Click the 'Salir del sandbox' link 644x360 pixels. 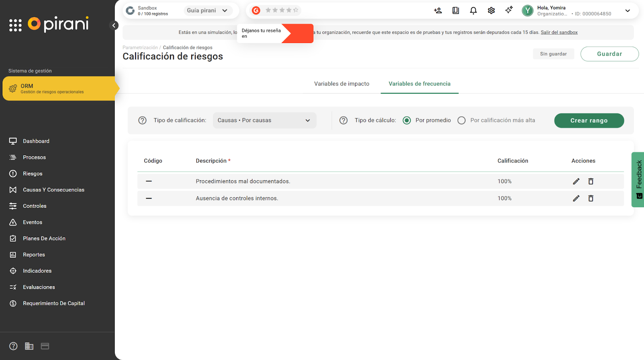559,33
